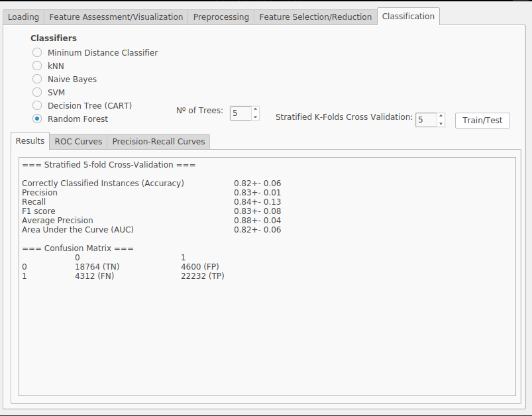Show the ROC Curves tab
Image resolution: width=532 pixels, height=416 pixels.
pos(78,142)
